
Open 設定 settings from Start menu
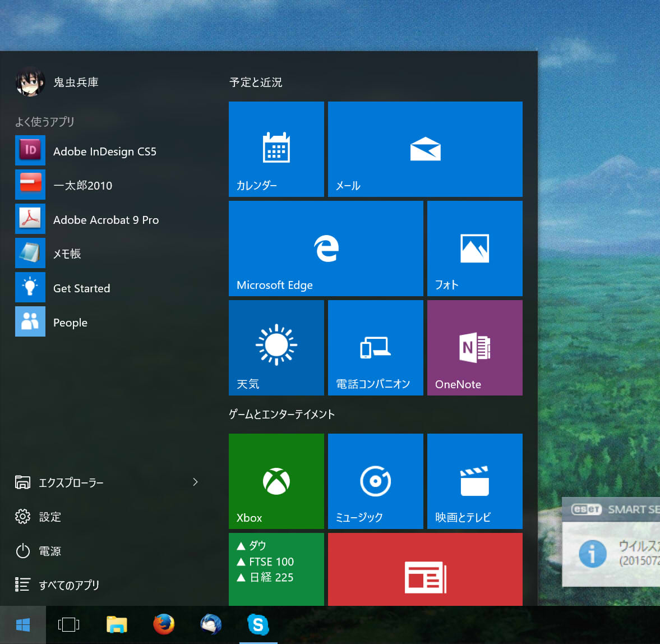click(49, 517)
